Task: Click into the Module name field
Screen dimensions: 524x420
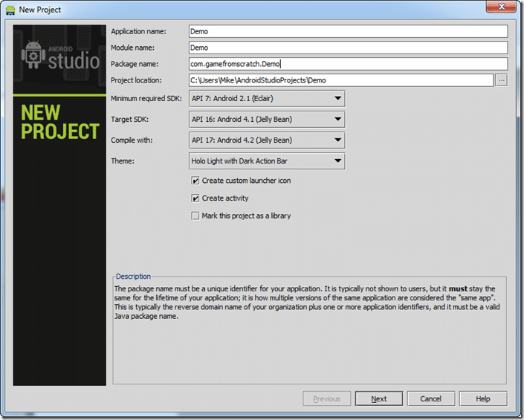Action: (347, 48)
